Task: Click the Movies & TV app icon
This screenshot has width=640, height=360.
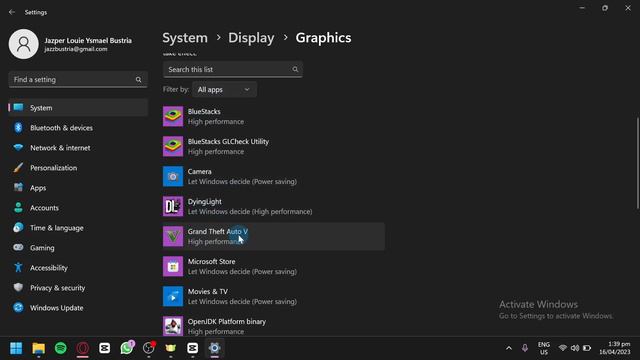Action: point(173,296)
